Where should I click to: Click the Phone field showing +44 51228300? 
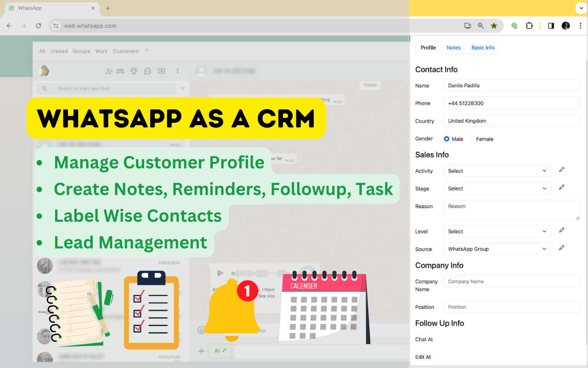512,103
